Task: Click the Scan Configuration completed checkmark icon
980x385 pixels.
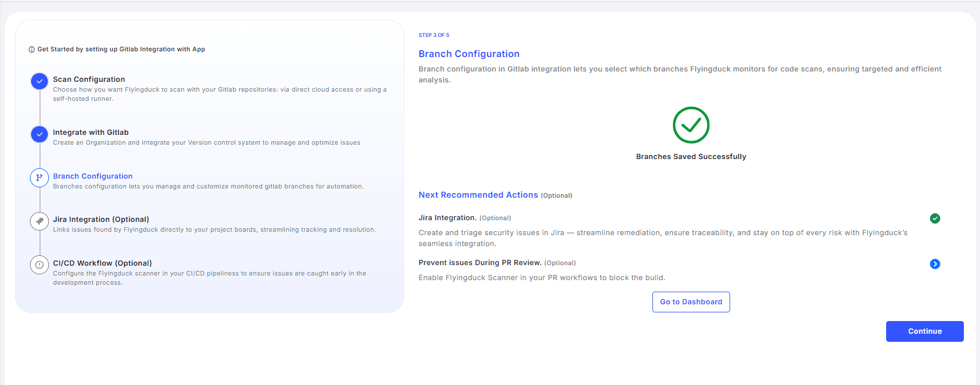Action: pyautogui.click(x=39, y=81)
